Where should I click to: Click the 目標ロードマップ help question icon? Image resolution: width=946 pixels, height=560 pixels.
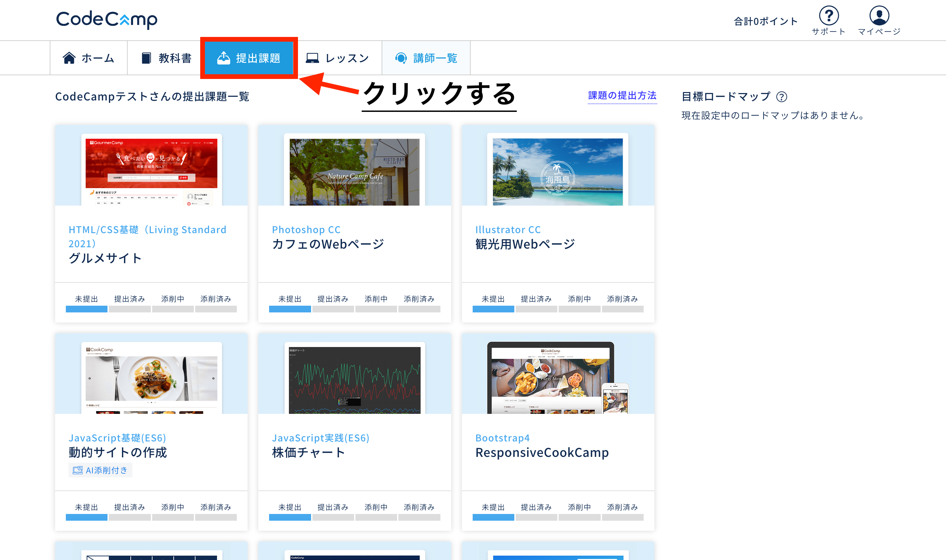781,97
